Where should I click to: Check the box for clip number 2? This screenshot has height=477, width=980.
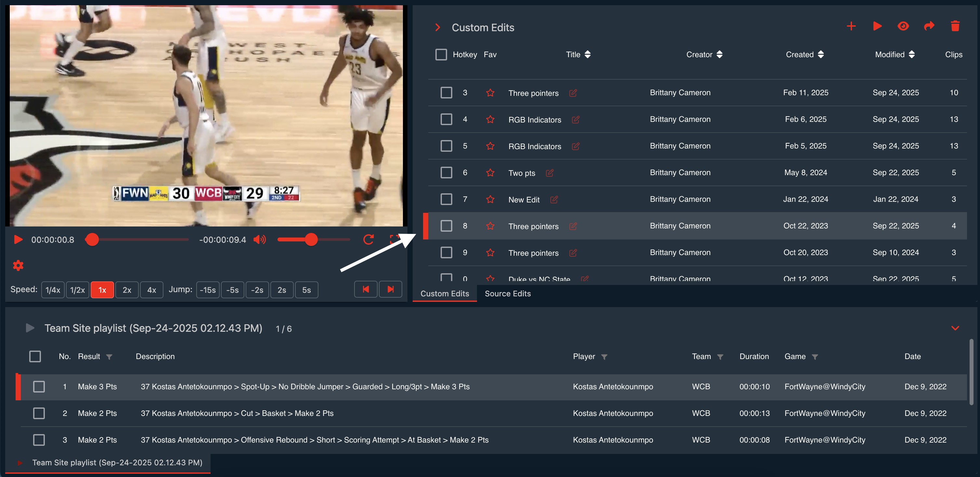pyautogui.click(x=39, y=413)
